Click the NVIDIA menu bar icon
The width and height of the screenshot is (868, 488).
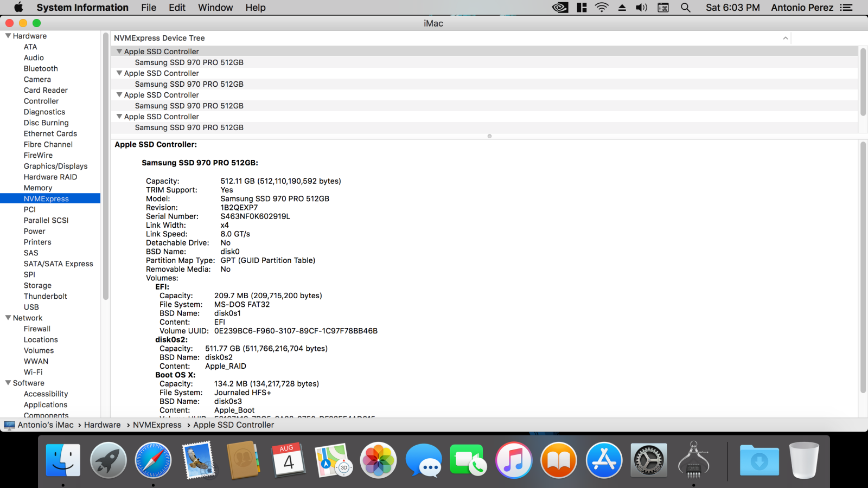pos(560,8)
